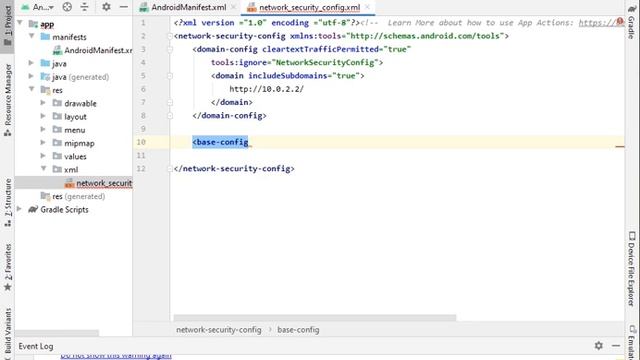Screen dimensions: 640x360
Task: Click the menu folder icon
Action: pyautogui.click(x=58, y=129)
